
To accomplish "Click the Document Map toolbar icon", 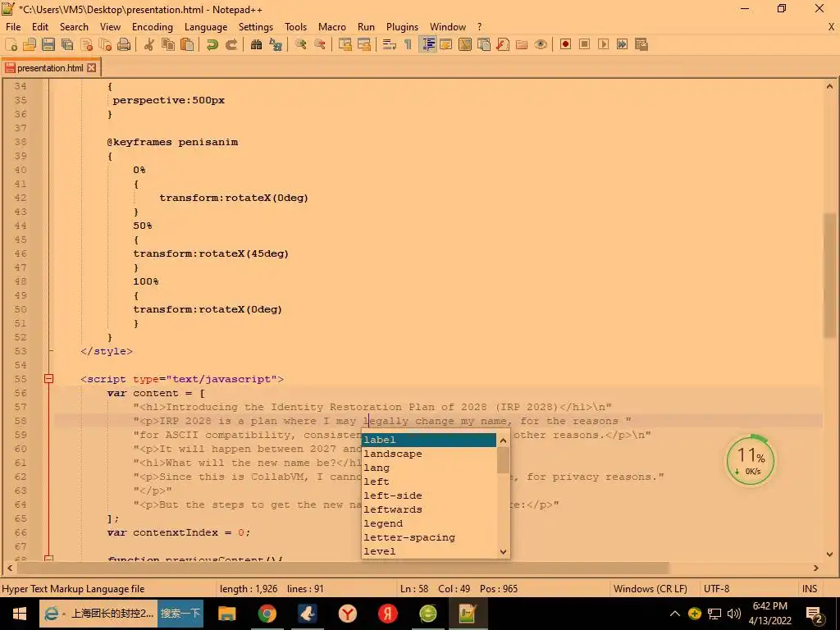I will pyautogui.click(x=465, y=44).
